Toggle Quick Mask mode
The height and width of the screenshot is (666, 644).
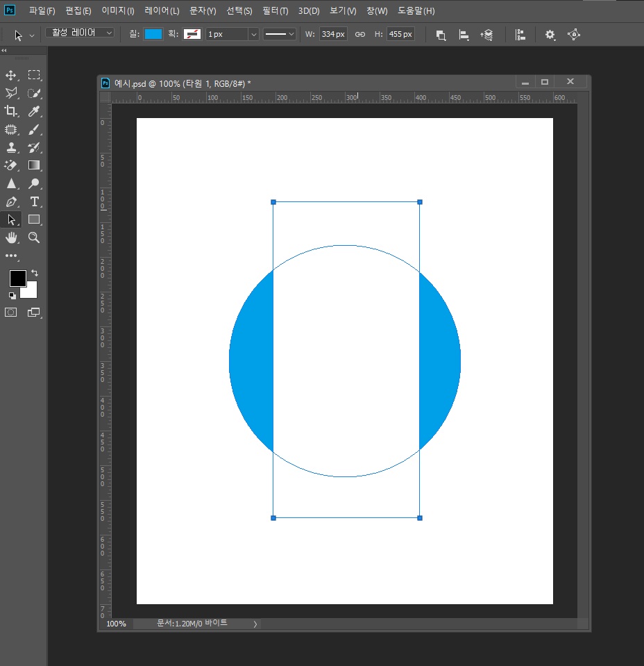click(11, 313)
